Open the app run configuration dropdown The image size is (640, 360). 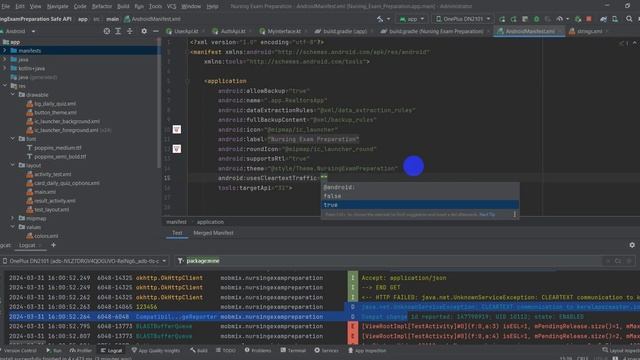(412, 19)
